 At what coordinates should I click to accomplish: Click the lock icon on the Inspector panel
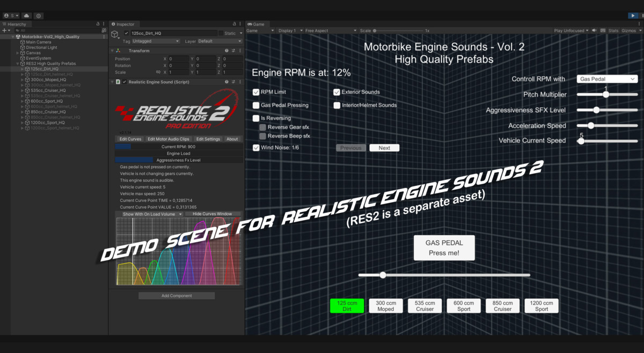coord(234,24)
